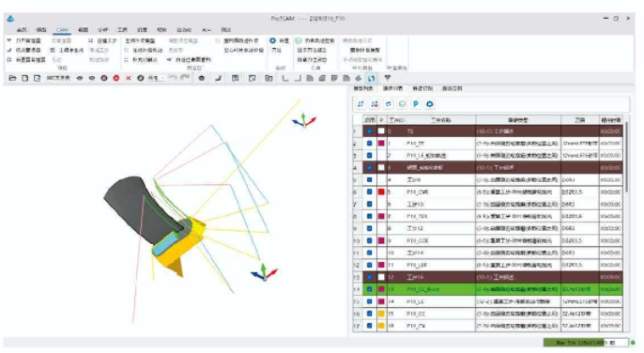The height and width of the screenshot is (353, 644).
Task: Click the red X delete icon in toolbar
Action: pyautogui.click(x=128, y=78)
